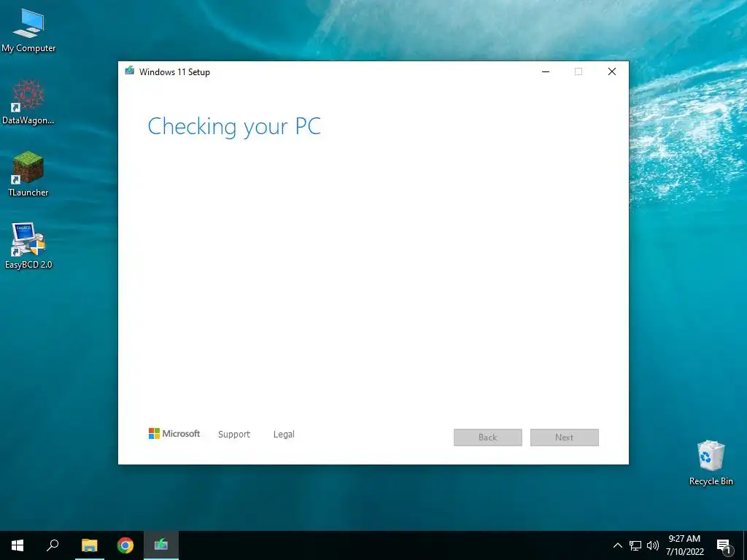Image resolution: width=747 pixels, height=560 pixels.
Task: Open File Explorer from the taskbar
Action: pyautogui.click(x=89, y=545)
